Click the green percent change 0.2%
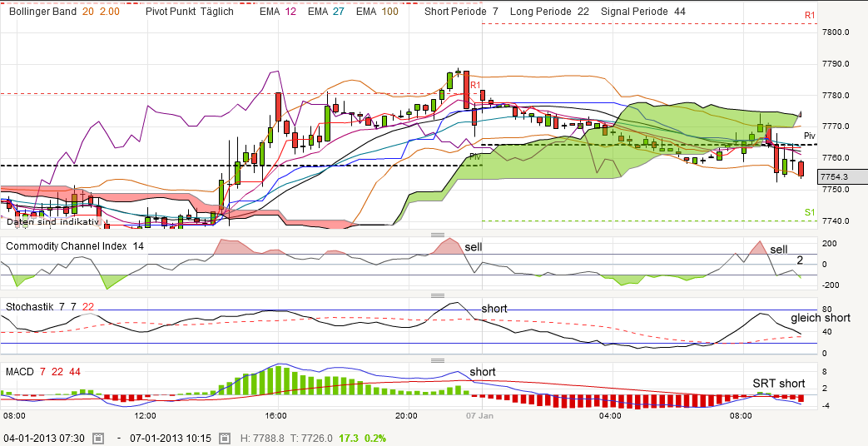This screenshot has height=446, width=868. (x=375, y=439)
